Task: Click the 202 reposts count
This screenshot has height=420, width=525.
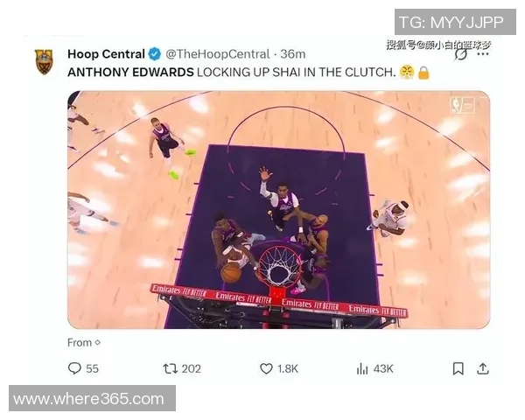Action: tap(191, 368)
